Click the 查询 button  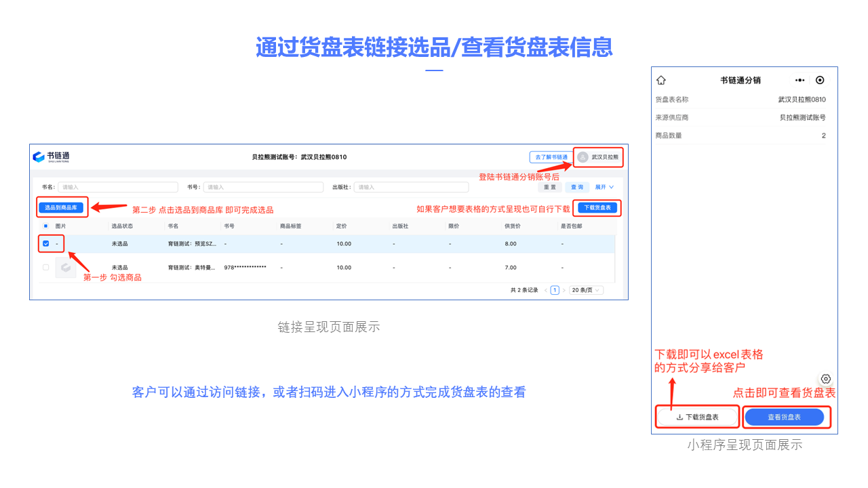576,187
